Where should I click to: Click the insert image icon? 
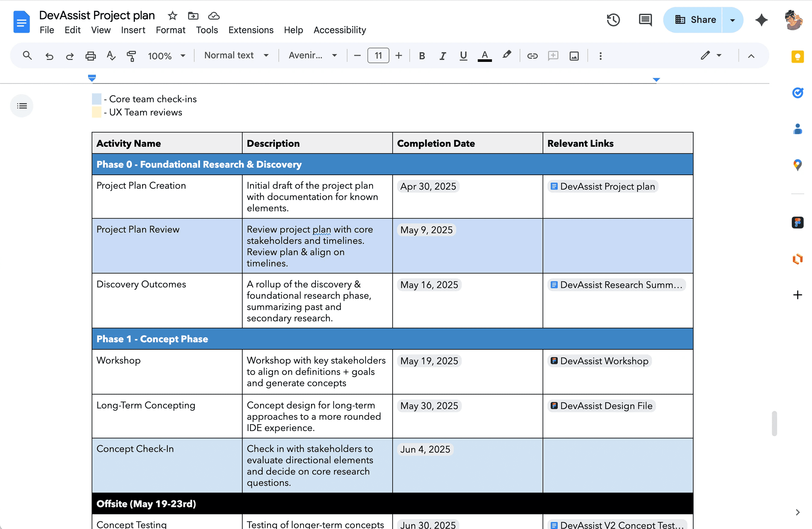(574, 56)
